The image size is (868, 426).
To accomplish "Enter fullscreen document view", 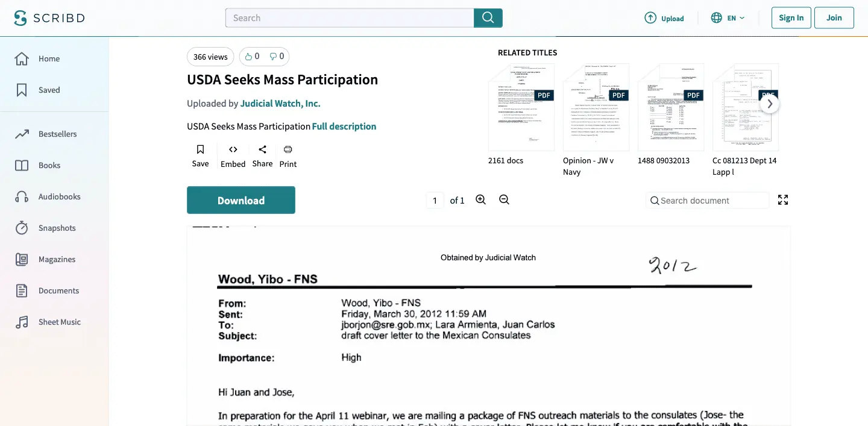I will pos(783,200).
